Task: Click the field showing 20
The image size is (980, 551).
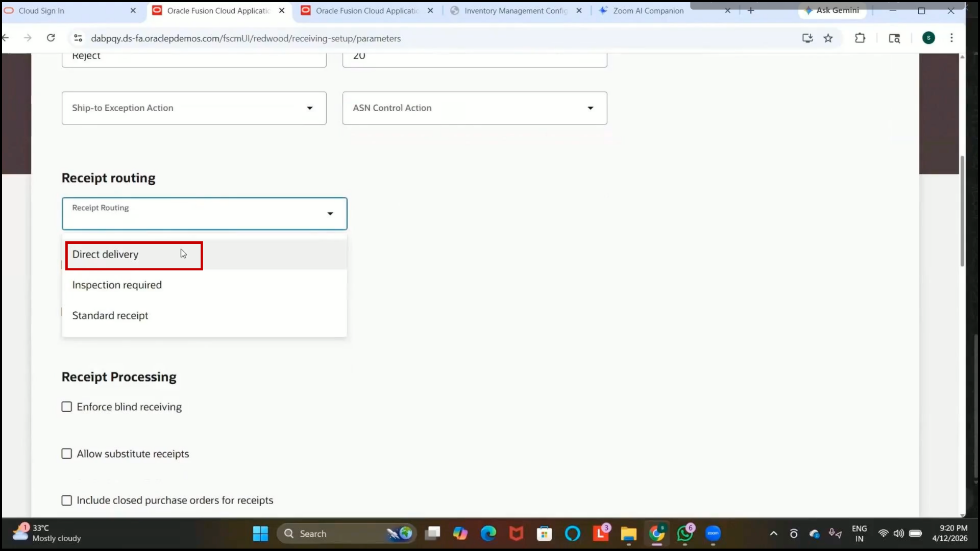Action: (475, 59)
